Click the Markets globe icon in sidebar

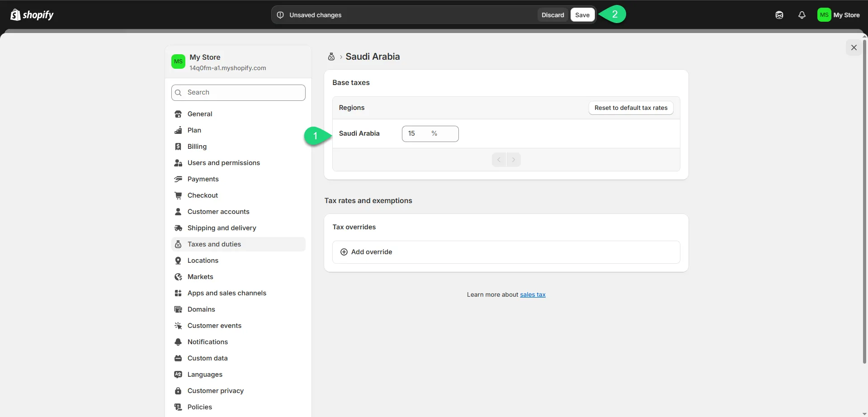coord(178,277)
